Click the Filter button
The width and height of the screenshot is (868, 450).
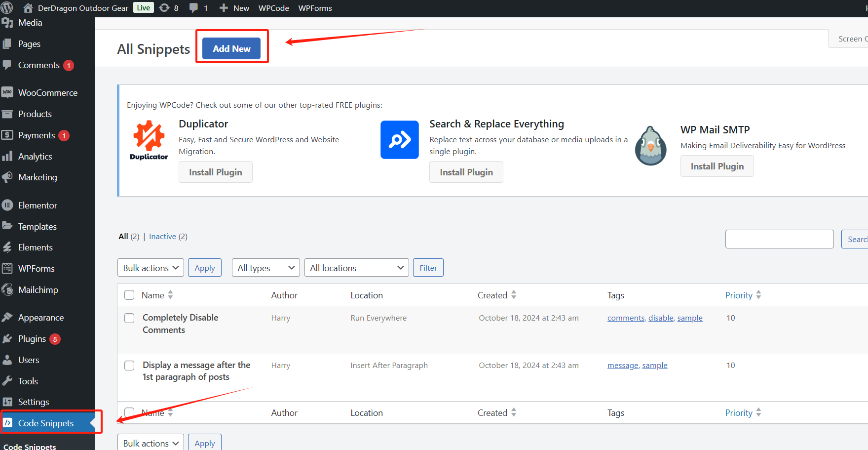428,268
